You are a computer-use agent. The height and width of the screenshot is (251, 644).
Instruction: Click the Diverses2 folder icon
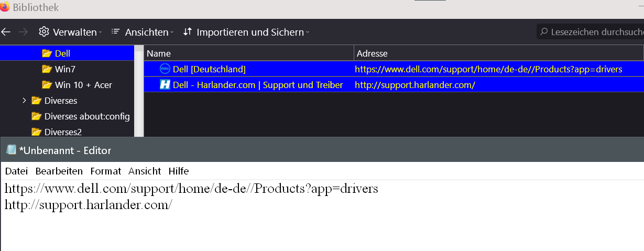point(36,132)
